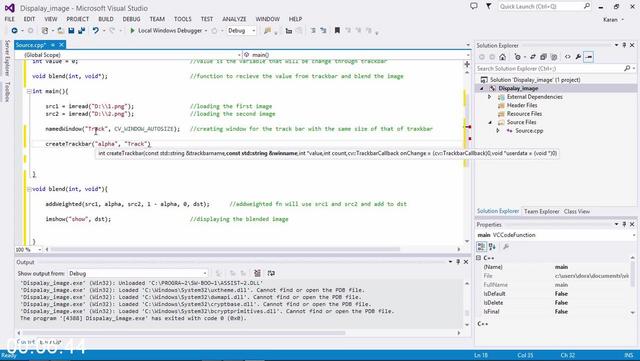Viewport: 640px width, 361px height.
Task: Start debugging with the green play arrow
Action: click(x=132, y=31)
